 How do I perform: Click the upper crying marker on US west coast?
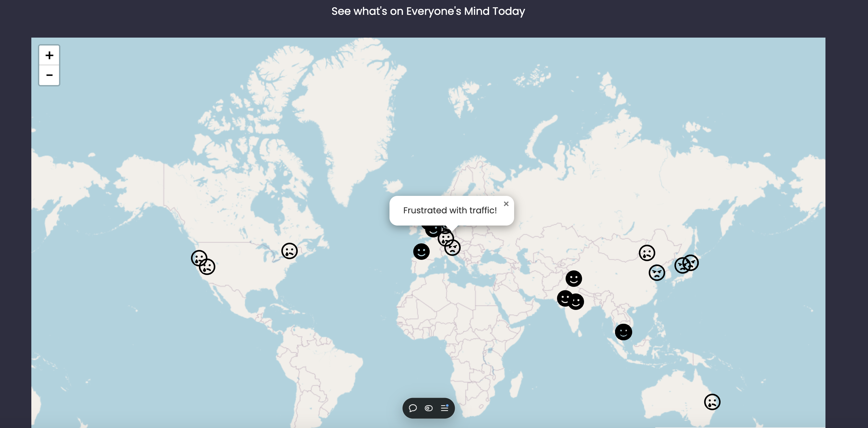[x=198, y=257]
